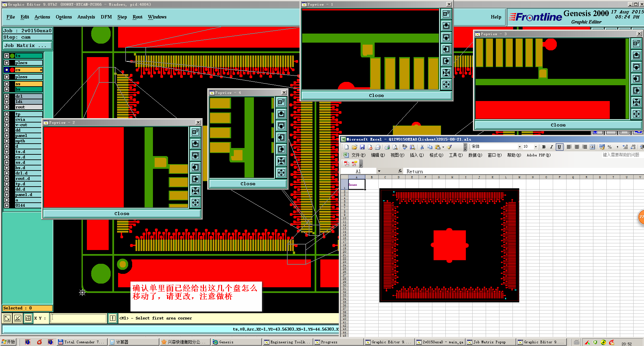644x346 pixels.
Task: Click Excel Print icon
Action: coord(387,147)
